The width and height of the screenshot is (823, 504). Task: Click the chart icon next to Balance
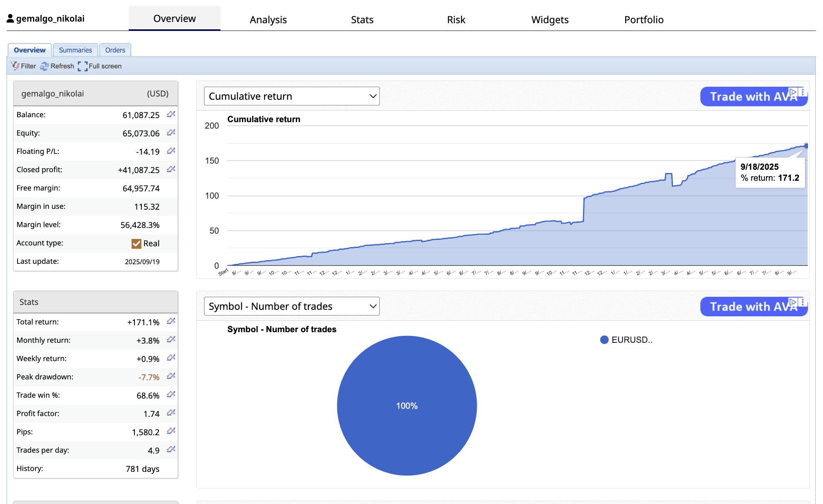[x=171, y=114]
